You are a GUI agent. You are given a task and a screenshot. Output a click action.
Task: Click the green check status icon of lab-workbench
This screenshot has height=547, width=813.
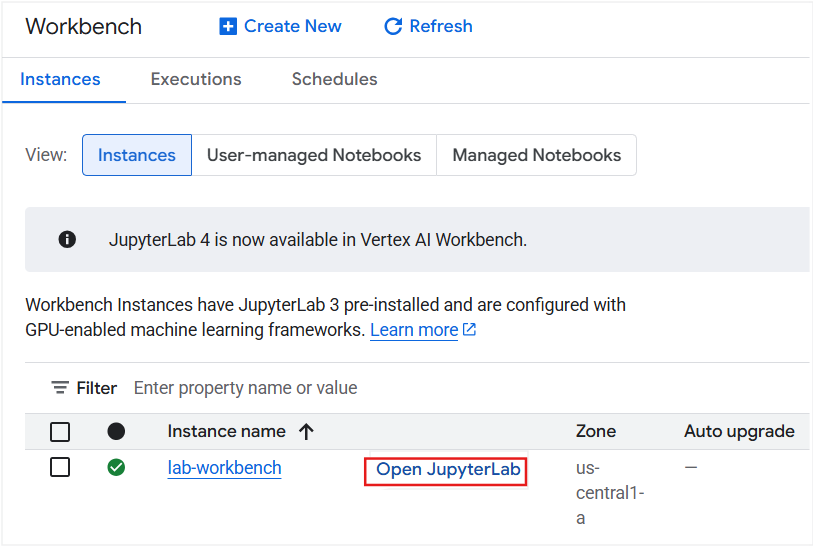(116, 468)
